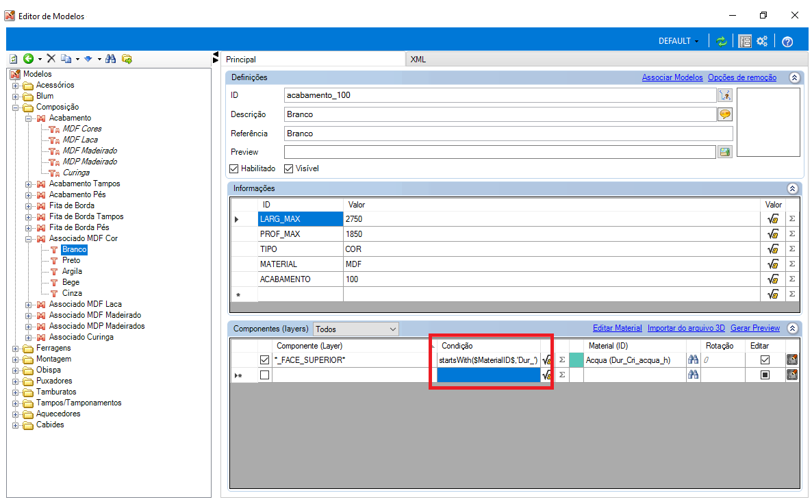
Task: Click the Acqua (Dur_Cri_acqua_h) material cell
Action: (635, 360)
